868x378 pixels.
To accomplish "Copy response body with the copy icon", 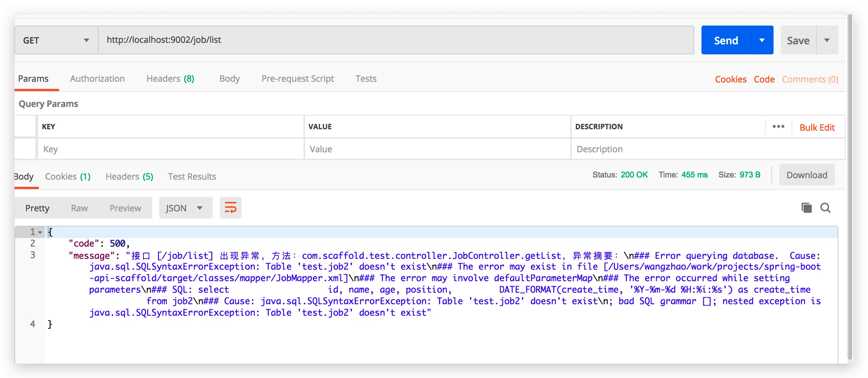I will pos(806,208).
